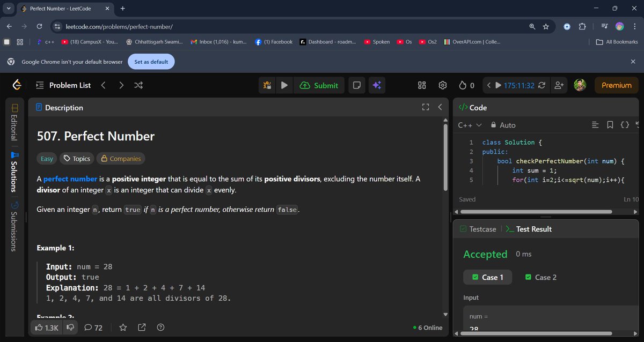Screen dimensions: 644x342
Task: Open the Companies tag
Action: (121, 159)
